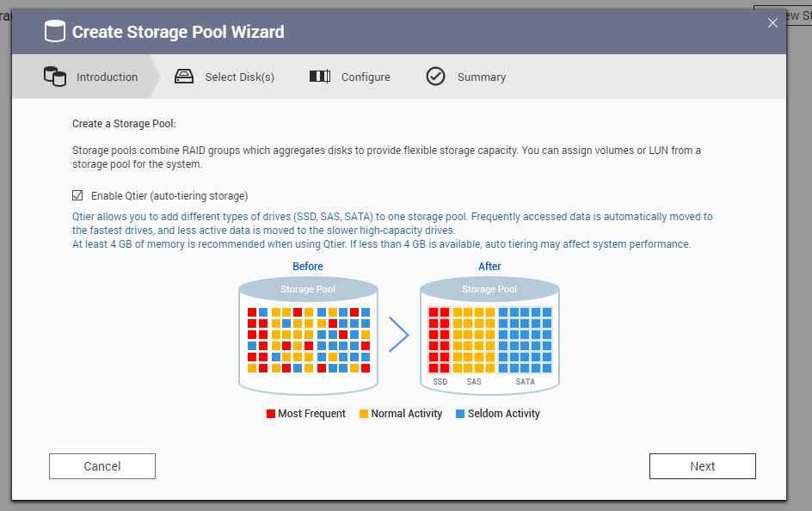Screen dimensions: 812x511
Task: Disable the Enable Qtier checkbox
Action: pyautogui.click(x=78, y=195)
